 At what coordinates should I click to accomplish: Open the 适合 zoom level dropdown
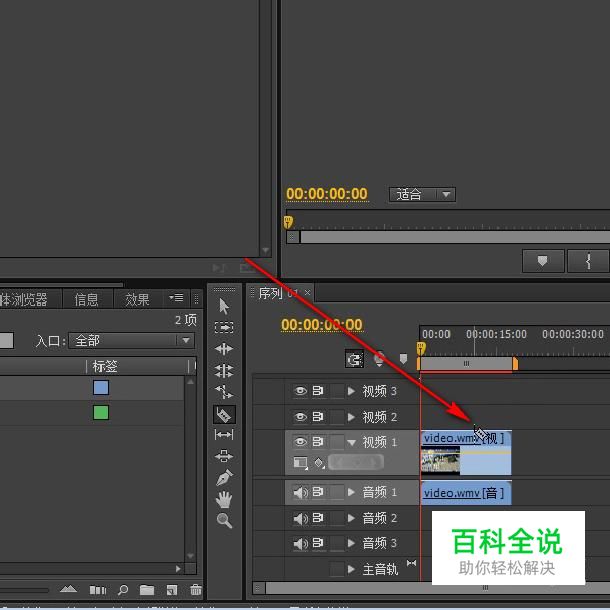tap(422, 194)
